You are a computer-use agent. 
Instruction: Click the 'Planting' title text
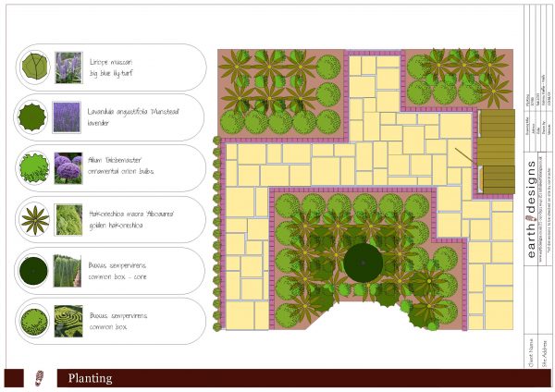(91, 378)
